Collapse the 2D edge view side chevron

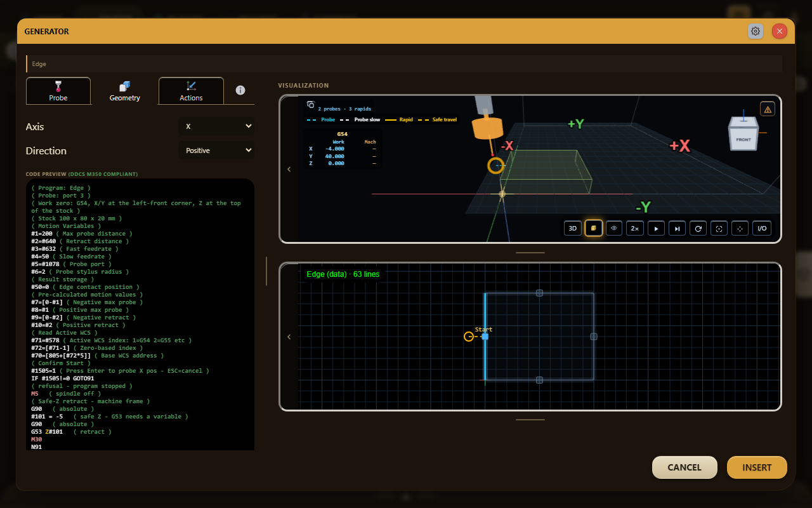[289, 337]
